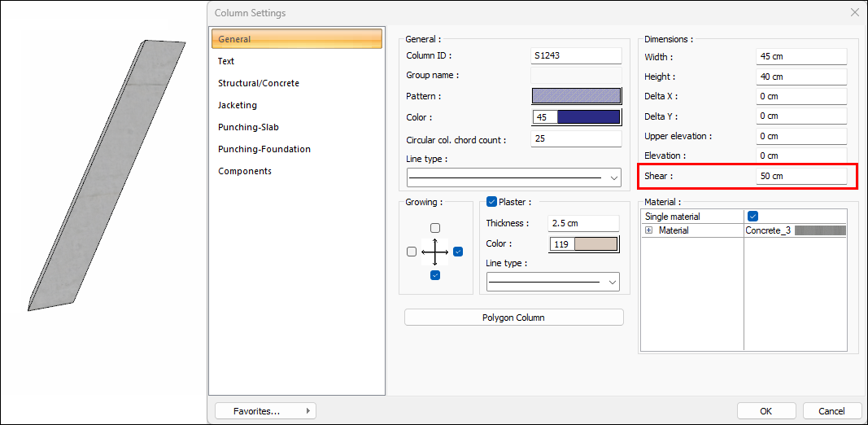Image resolution: width=868 pixels, height=425 pixels.
Task: Open the Pattern hatch swatch
Action: [576, 96]
